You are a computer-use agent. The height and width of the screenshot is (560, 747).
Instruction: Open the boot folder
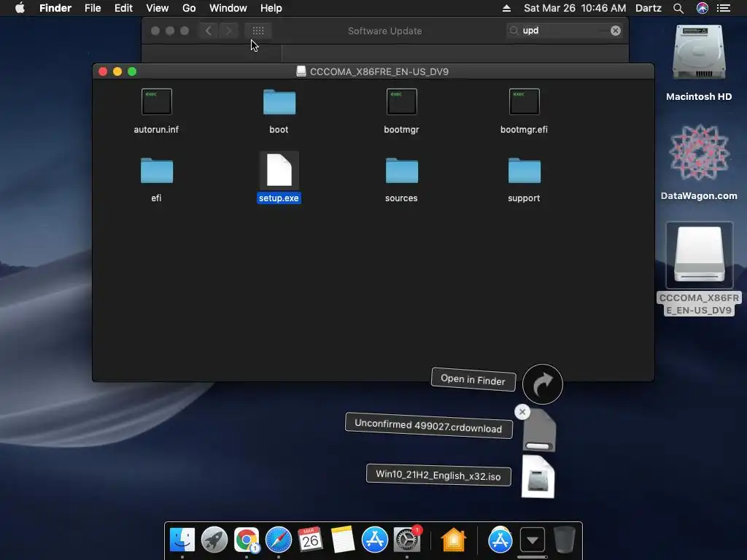pyautogui.click(x=279, y=101)
